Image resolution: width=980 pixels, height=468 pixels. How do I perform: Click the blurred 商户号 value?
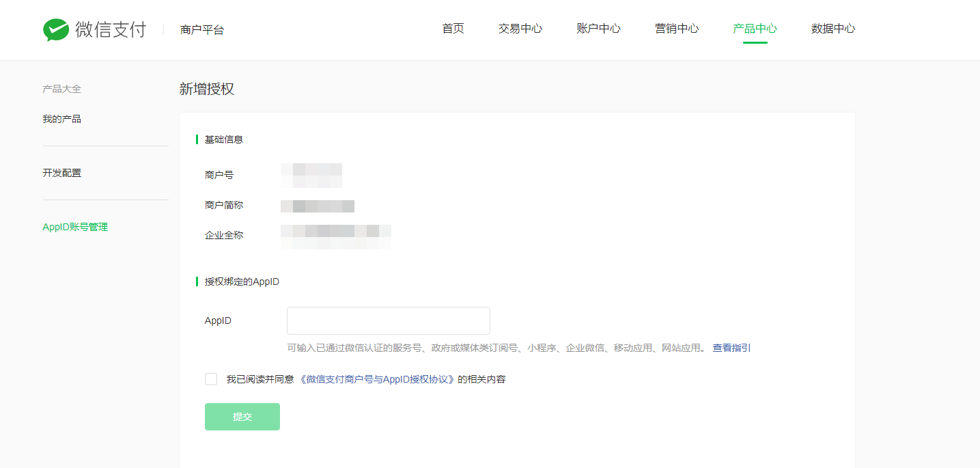(311, 175)
